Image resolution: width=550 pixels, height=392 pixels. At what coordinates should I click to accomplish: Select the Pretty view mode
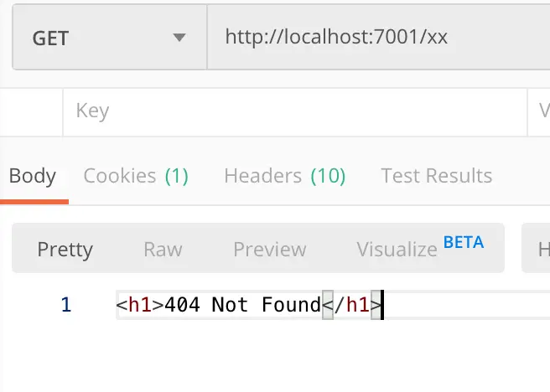[x=65, y=249]
